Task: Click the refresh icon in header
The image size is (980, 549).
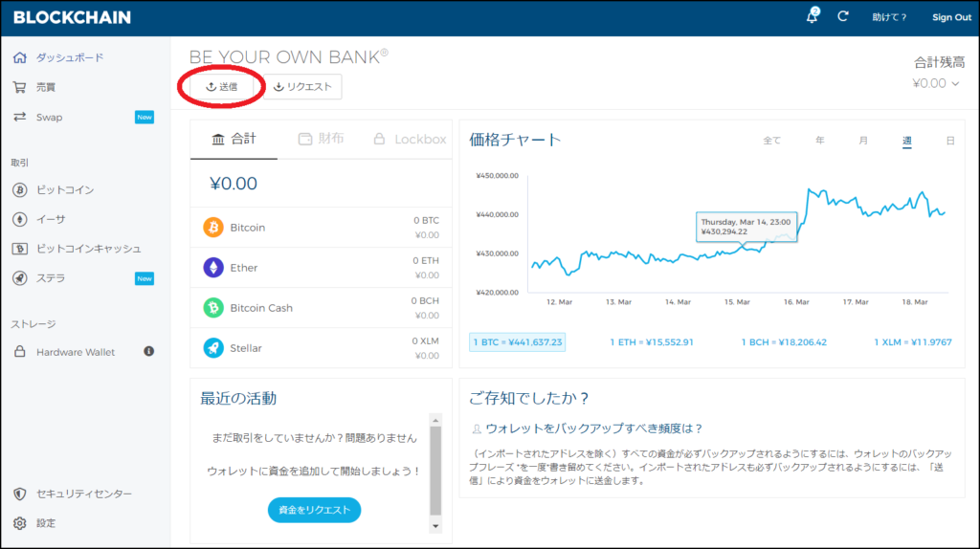Action: [x=843, y=16]
